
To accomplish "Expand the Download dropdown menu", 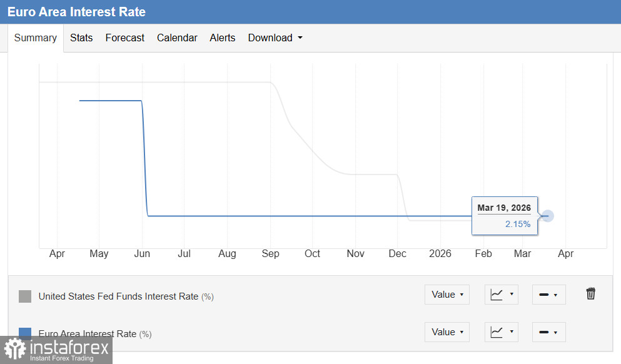I will (275, 38).
